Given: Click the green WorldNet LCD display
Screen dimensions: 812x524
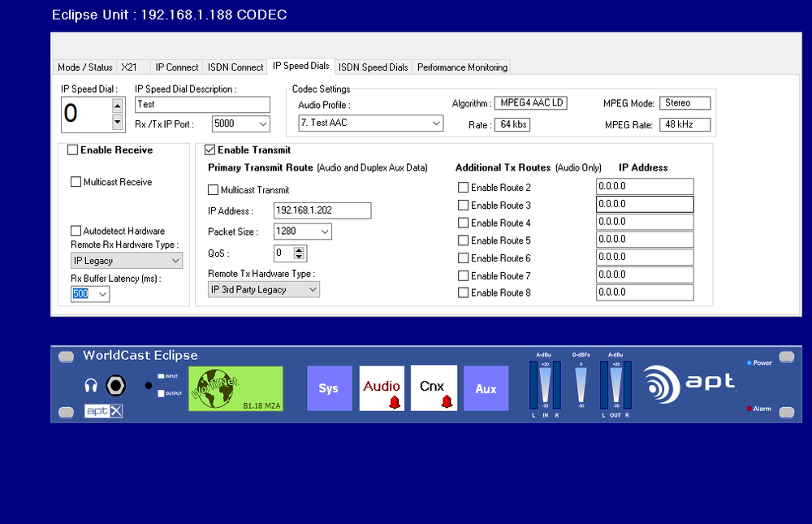Looking at the screenshot, I should (235, 388).
